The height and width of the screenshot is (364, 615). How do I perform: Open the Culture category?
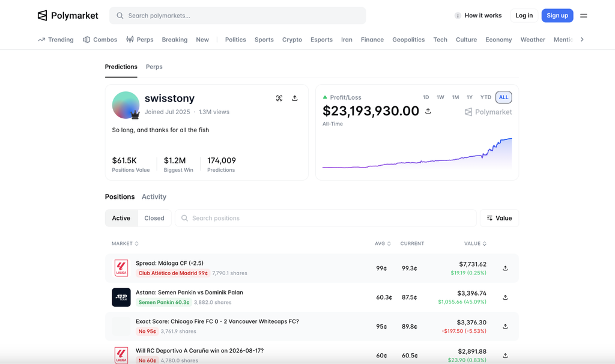coord(466,40)
